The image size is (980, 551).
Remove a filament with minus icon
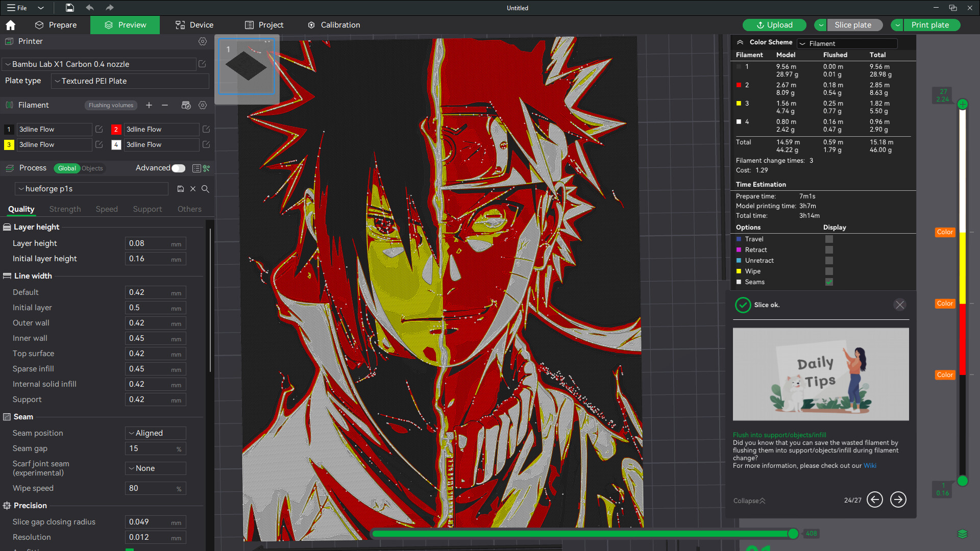165,105
